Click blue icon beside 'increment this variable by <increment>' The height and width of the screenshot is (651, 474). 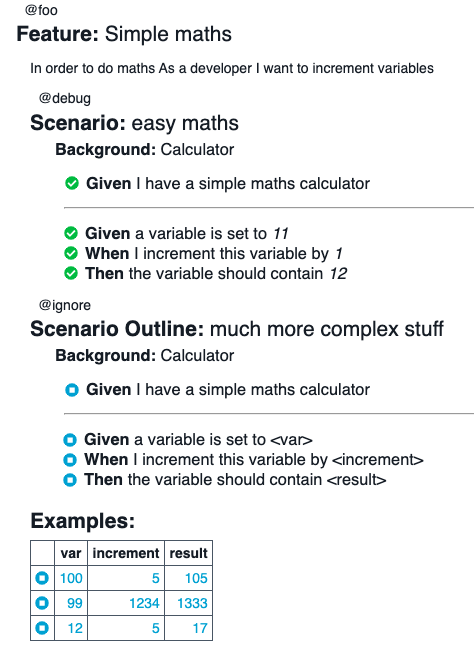70,460
